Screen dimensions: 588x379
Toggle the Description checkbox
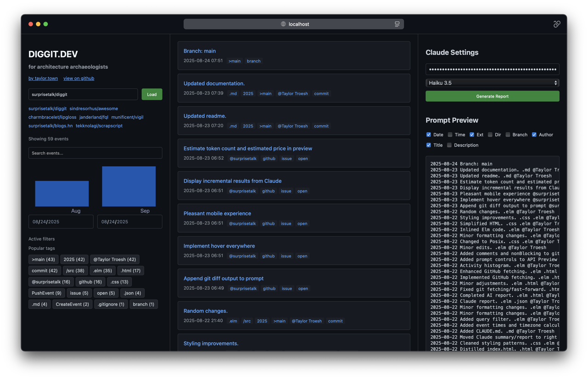[449, 145]
